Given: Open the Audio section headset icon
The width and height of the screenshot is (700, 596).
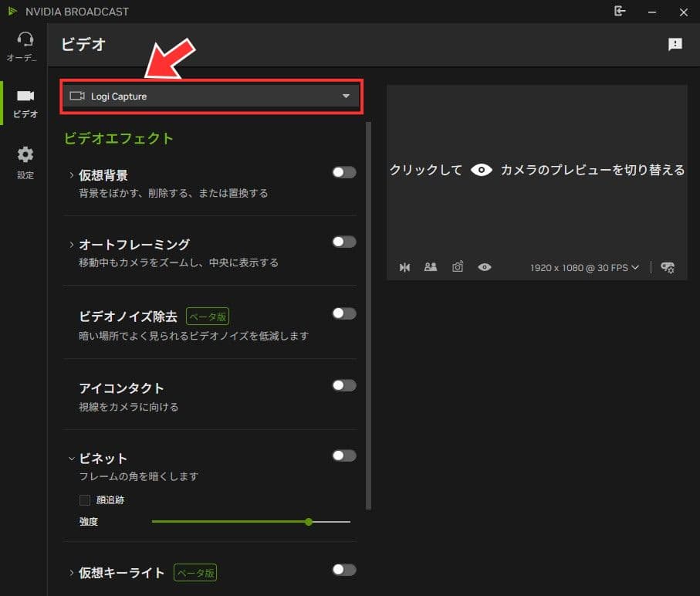Looking at the screenshot, I should [25, 40].
